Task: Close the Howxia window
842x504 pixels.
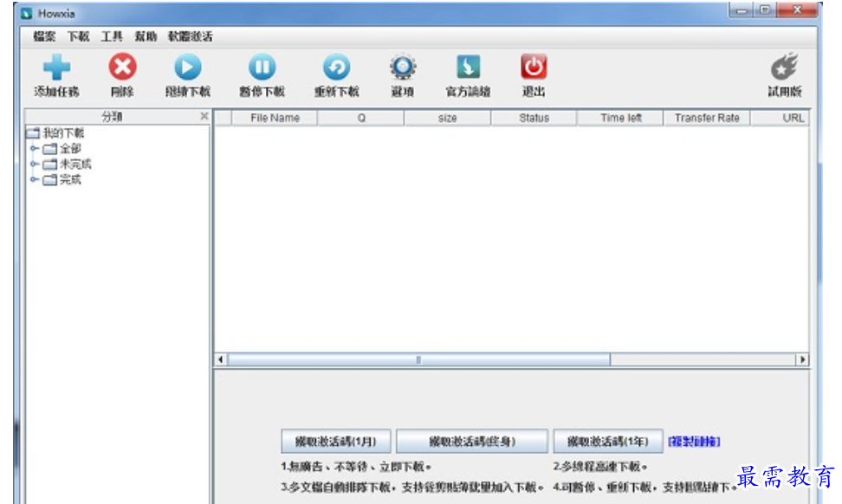Action: [x=798, y=10]
